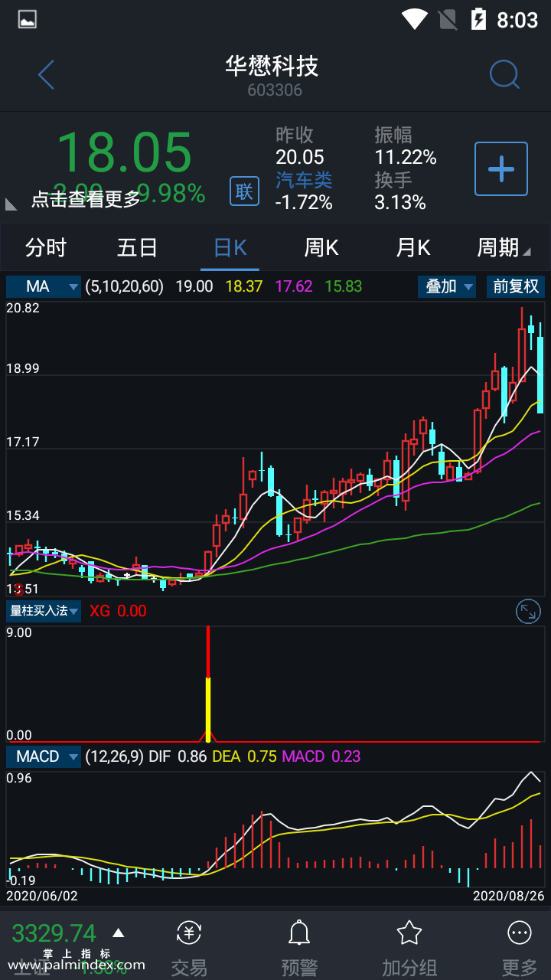Tap 点击查看更多 to view more
The width and height of the screenshot is (551, 980).
tap(86, 200)
